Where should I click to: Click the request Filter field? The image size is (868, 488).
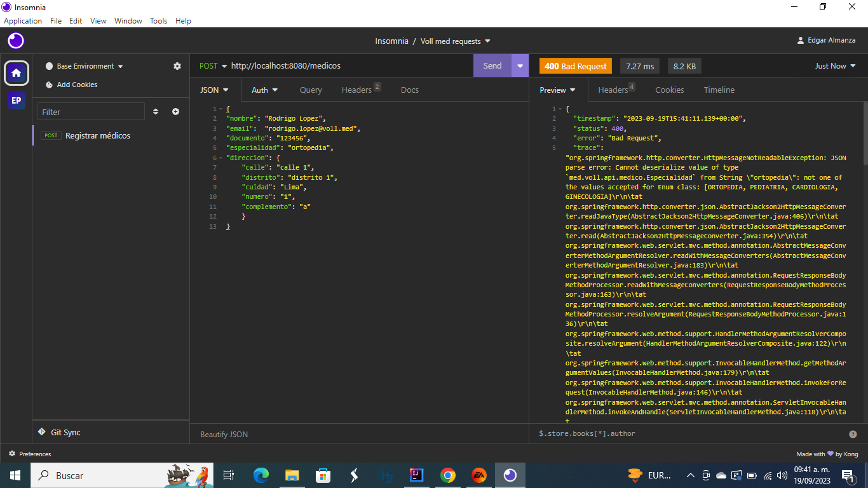(x=91, y=112)
